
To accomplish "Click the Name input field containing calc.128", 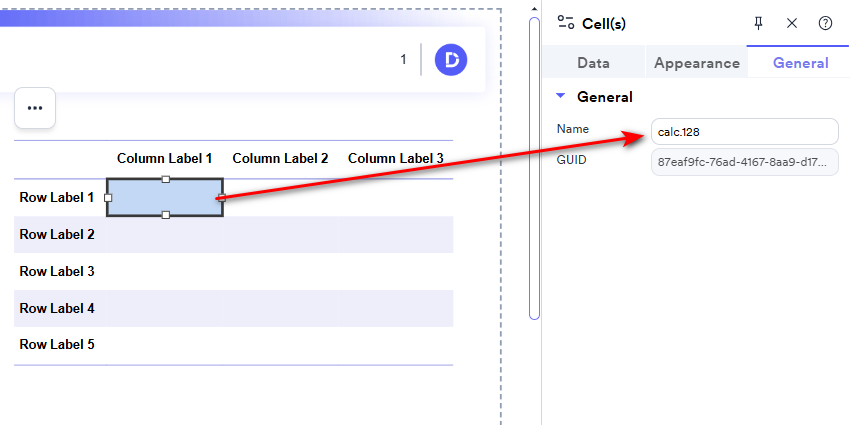I will 744,131.
